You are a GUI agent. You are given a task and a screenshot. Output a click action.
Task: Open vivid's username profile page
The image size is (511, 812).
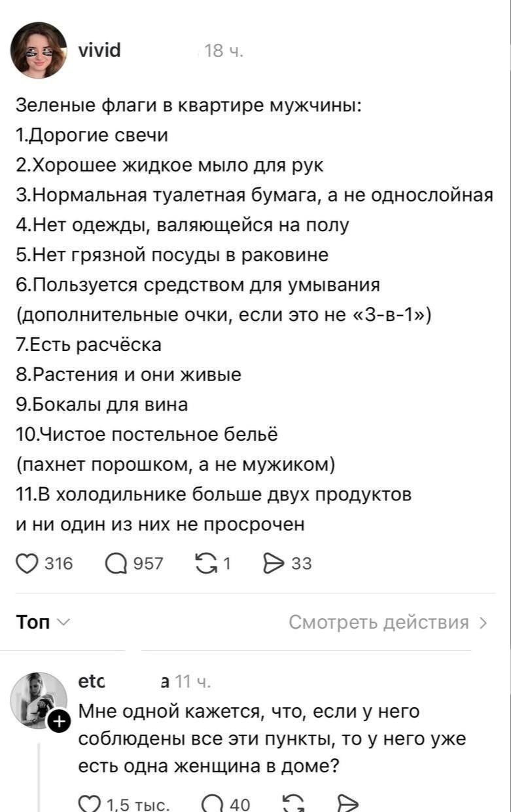point(98,49)
